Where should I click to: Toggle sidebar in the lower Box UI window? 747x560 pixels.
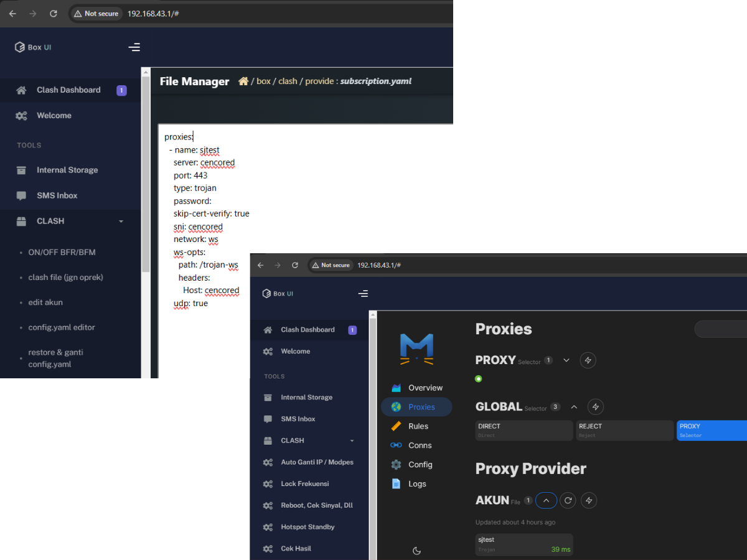(363, 294)
